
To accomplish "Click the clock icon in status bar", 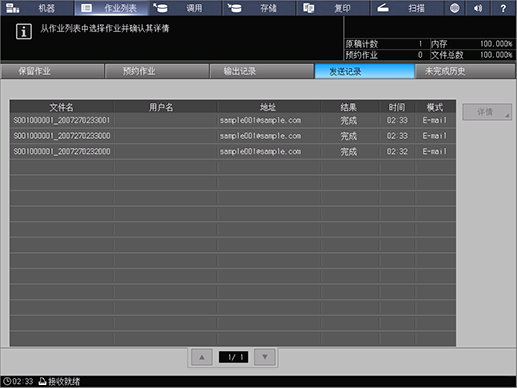I will [7, 381].
